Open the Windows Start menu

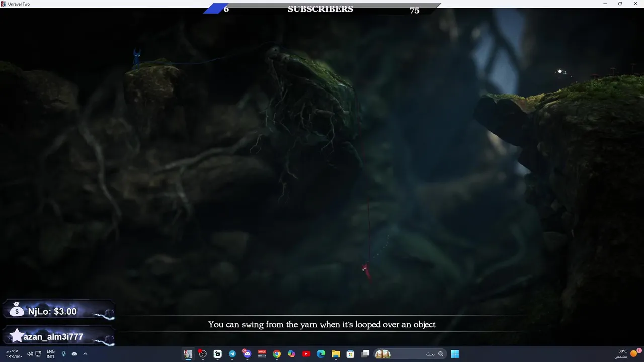(455, 354)
